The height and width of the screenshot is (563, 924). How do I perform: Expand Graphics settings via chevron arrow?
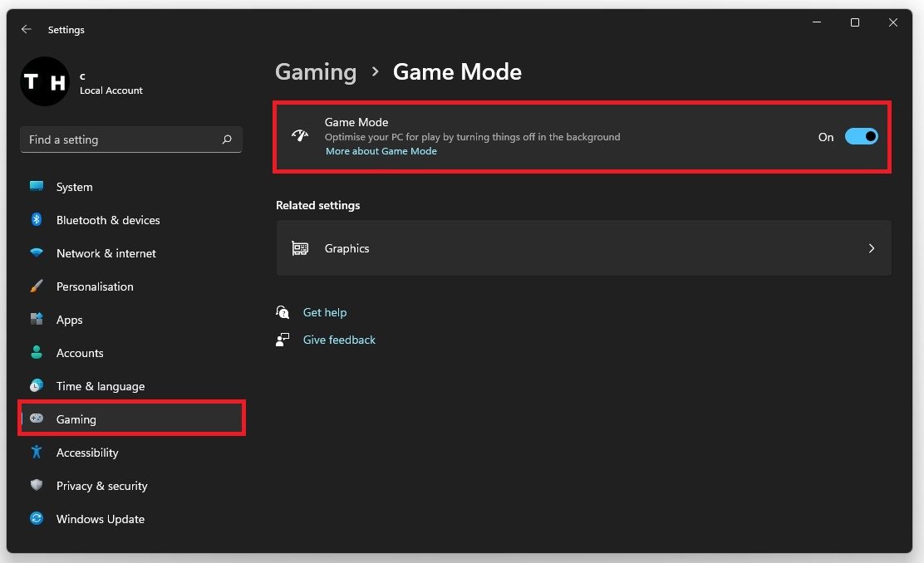(871, 248)
